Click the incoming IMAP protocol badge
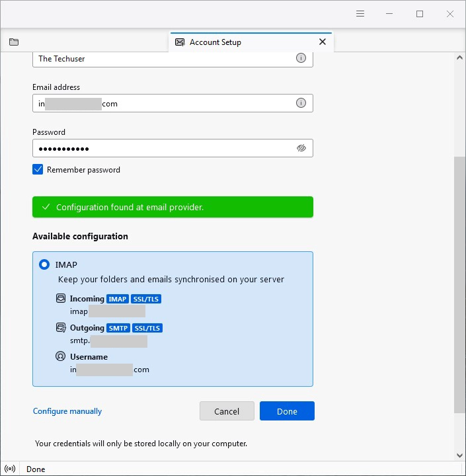The image size is (466, 476). click(x=118, y=299)
